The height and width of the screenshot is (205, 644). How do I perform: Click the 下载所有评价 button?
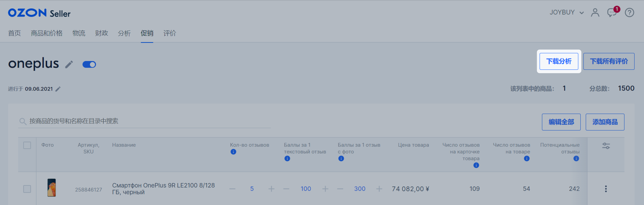click(609, 61)
